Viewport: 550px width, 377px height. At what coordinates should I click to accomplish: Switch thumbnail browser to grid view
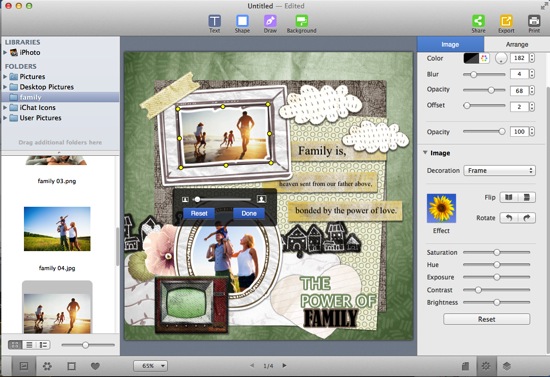tap(15, 345)
